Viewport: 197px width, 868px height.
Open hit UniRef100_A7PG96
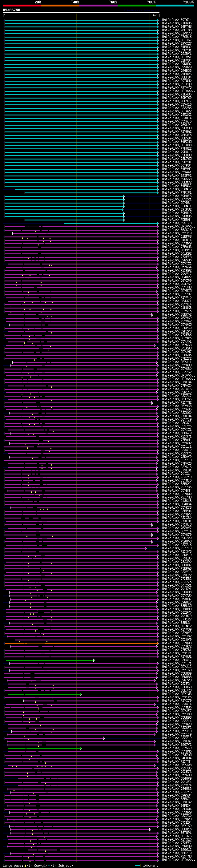tap(177, 23)
